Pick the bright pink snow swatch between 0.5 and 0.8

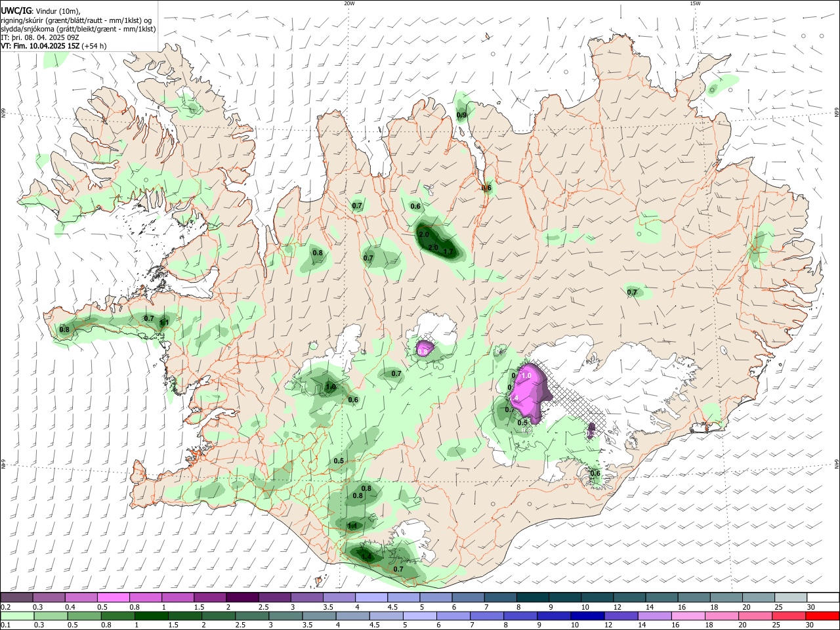113,598
